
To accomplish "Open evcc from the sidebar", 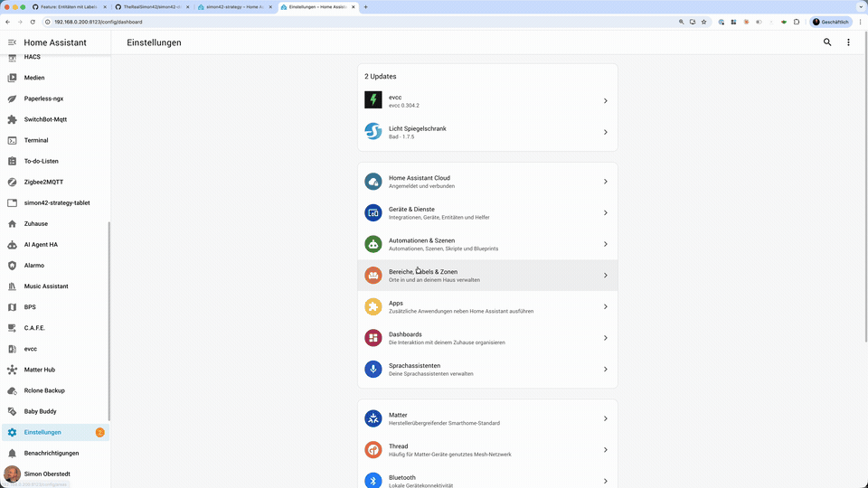I will [55, 349].
